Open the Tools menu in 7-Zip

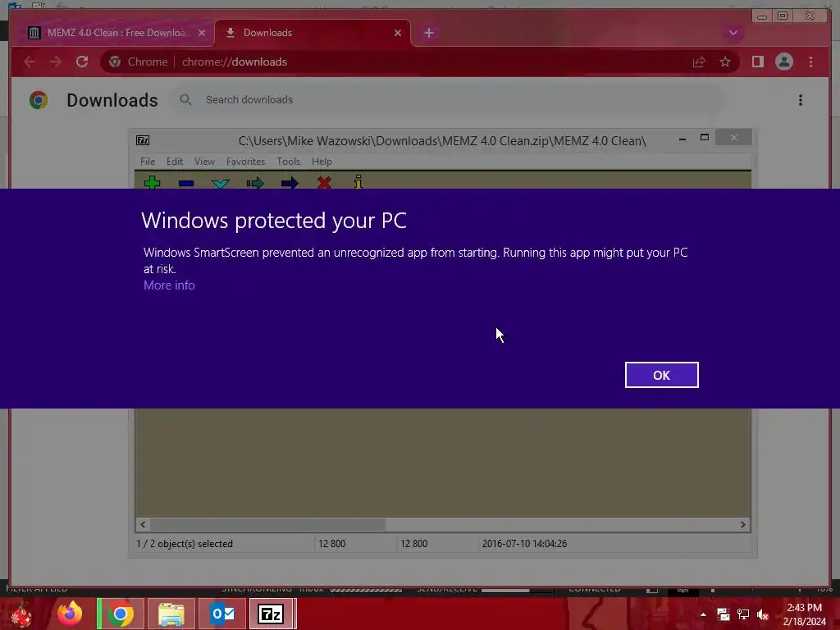coord(288,162)
